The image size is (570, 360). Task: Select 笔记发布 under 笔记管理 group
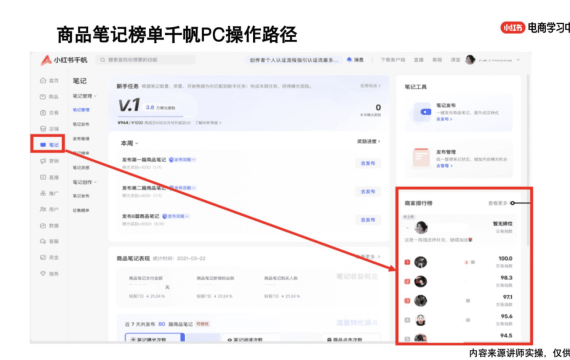pyautogui.click(x=81, y=124)
